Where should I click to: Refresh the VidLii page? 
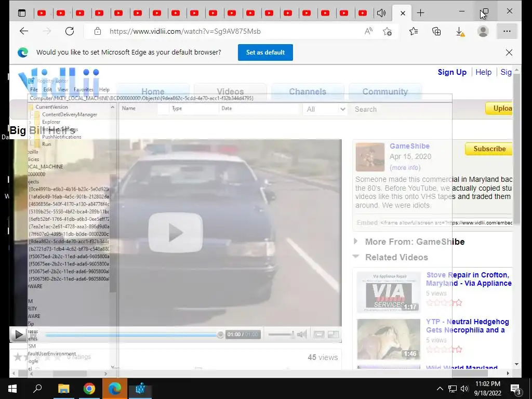pos(70,31)
